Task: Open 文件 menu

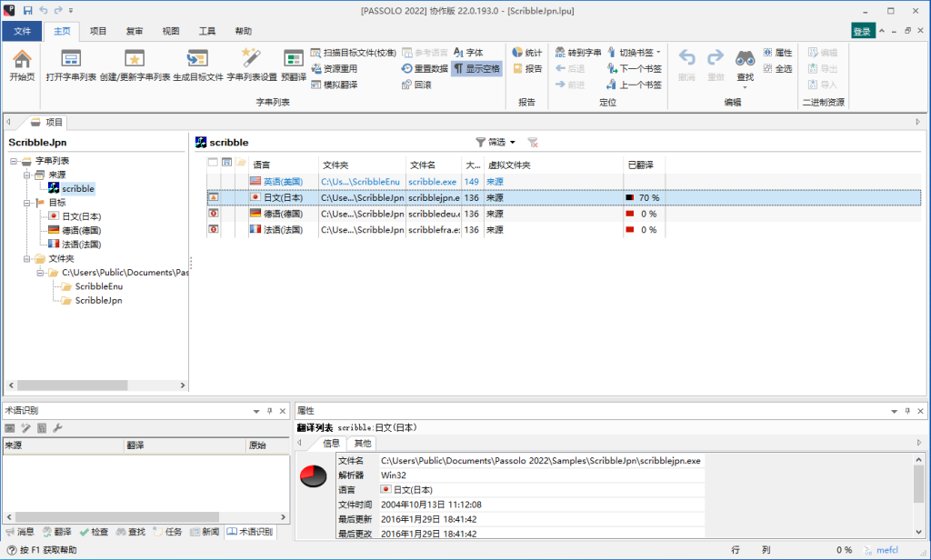Action: point(22,31)
